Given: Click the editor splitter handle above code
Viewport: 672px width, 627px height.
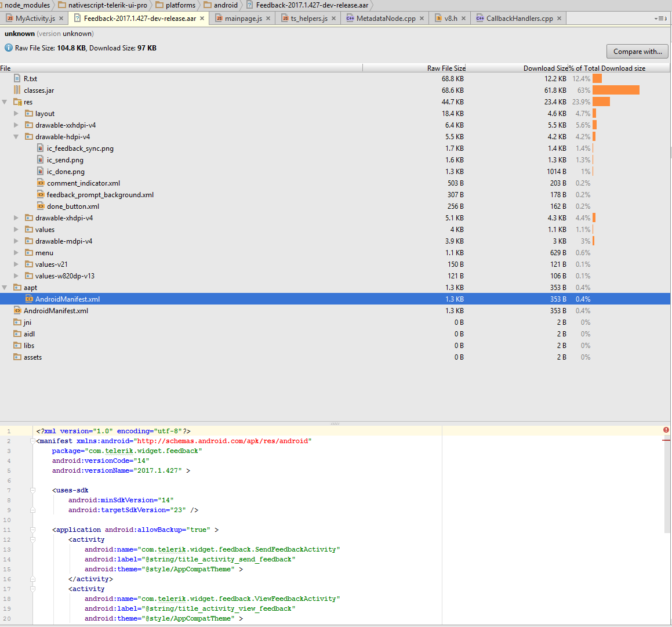Looking at the screenshot, I should tap(335, 423).
